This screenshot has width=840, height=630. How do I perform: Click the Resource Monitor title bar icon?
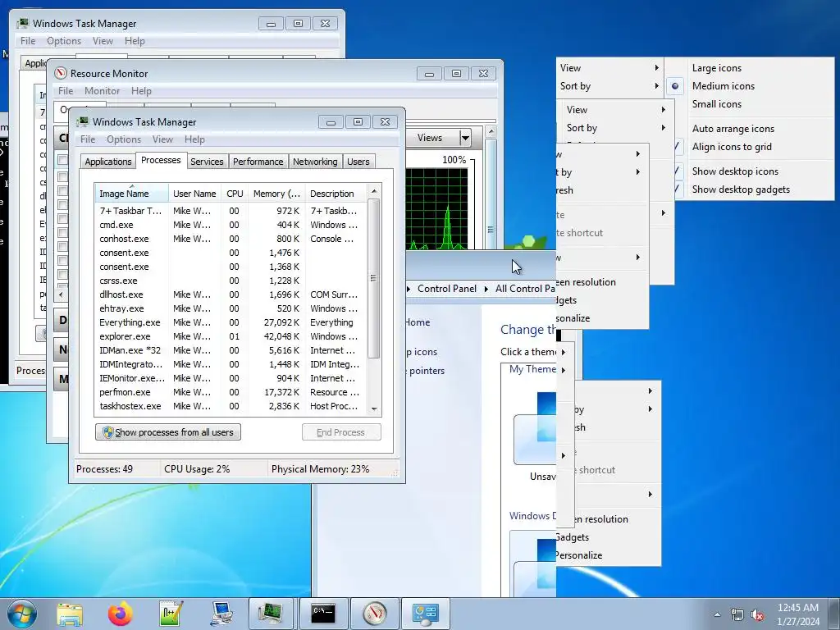pos(61,73)
